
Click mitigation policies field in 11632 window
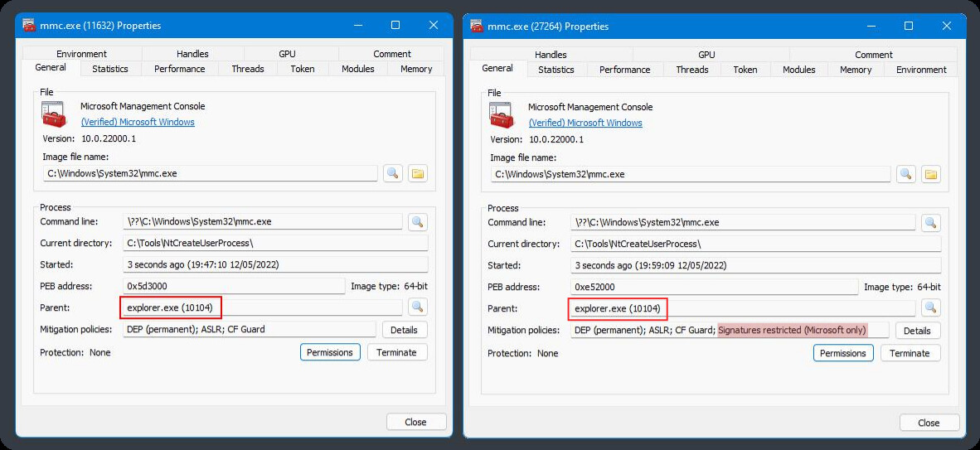250,329
